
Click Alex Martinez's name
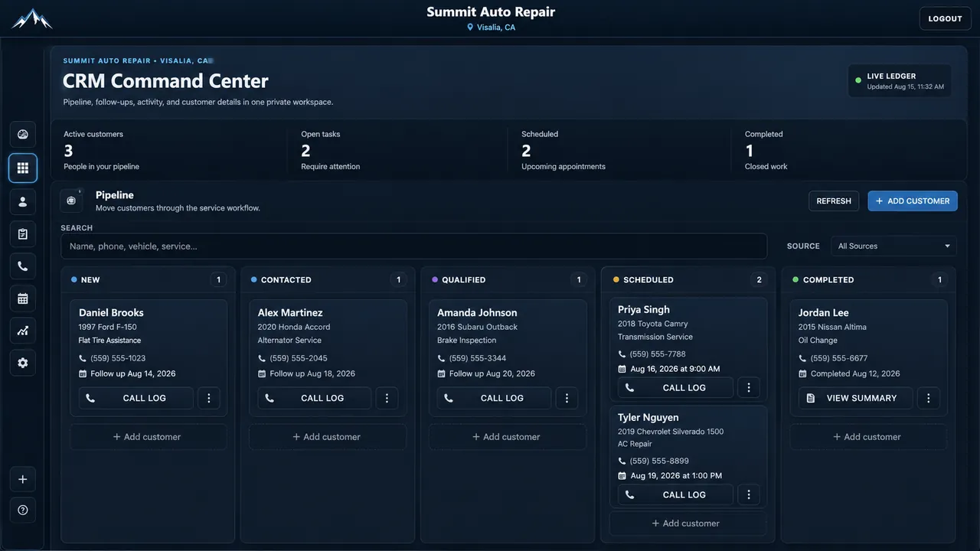pyautogui.click(x=290, y=312)
